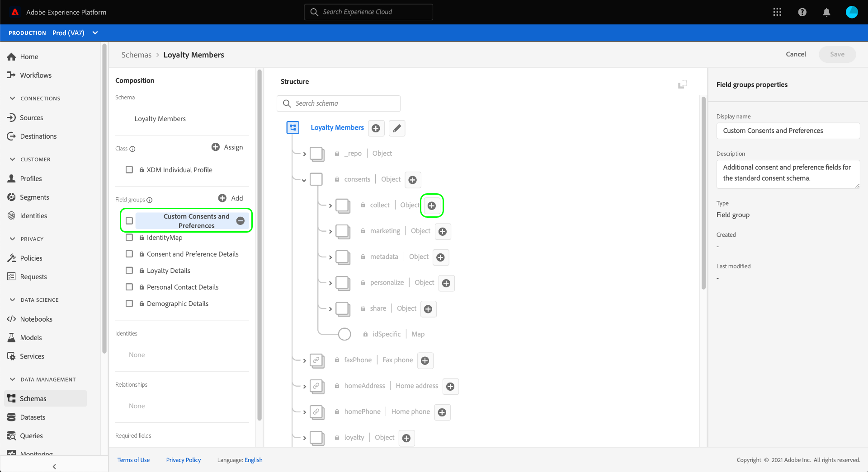Add a field under collect object
The height and width of the screenshot is (472, 868).
[432, 206]
